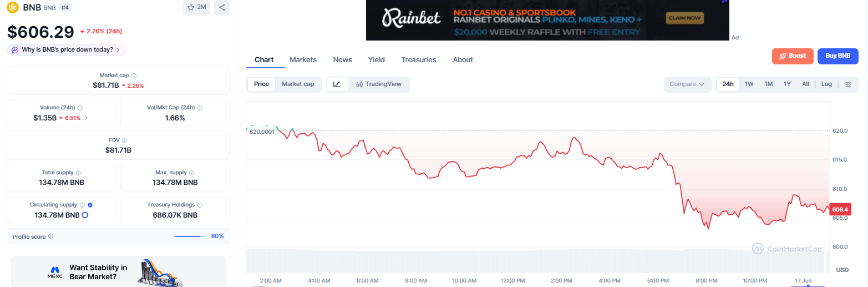This screenshot has width=868, height=287.
Task: Click the 2.26% (24h) price change text
Action: coord(104,31)
